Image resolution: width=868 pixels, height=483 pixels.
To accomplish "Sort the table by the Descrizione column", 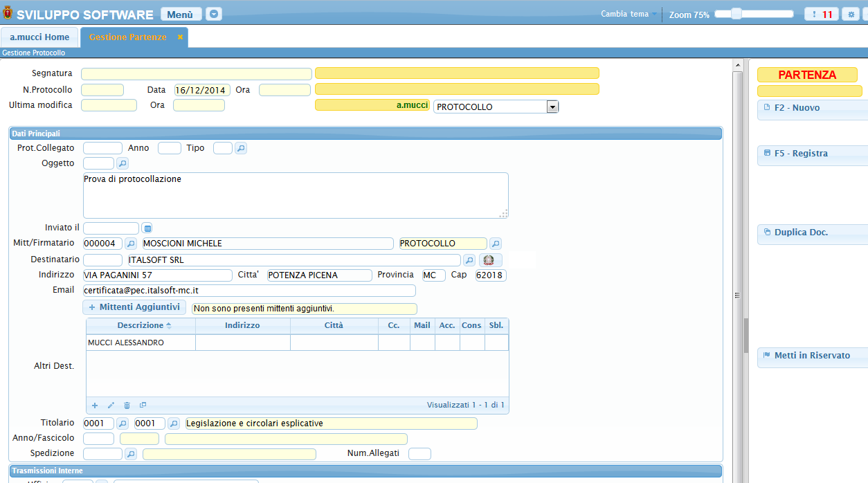I will pos(141,325).
